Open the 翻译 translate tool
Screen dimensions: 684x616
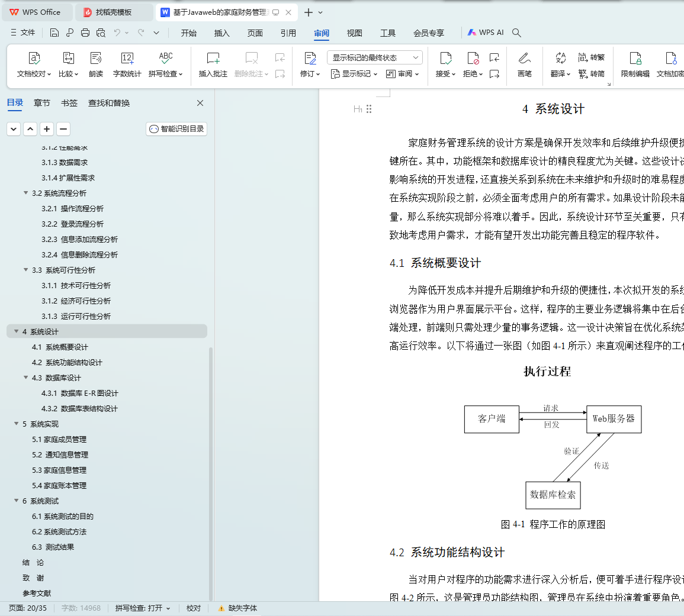(x=561, y=64)
